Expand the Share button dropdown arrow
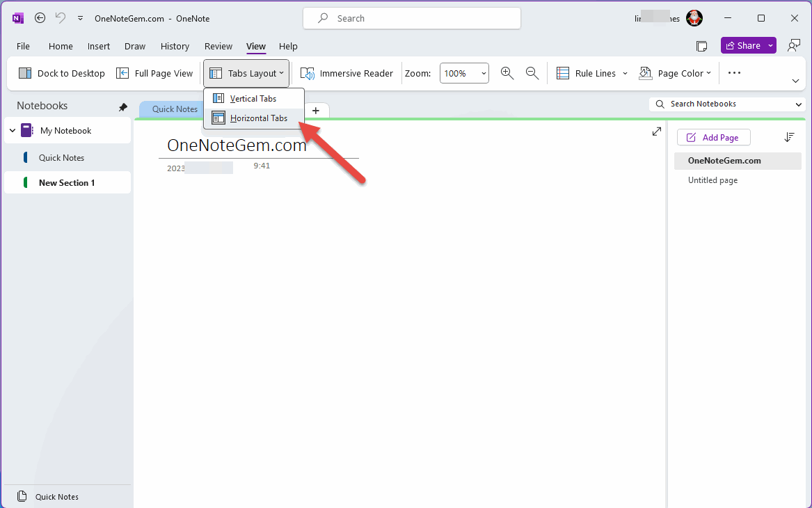The height and width of the screenshot is (508, 812). (770, 45)
